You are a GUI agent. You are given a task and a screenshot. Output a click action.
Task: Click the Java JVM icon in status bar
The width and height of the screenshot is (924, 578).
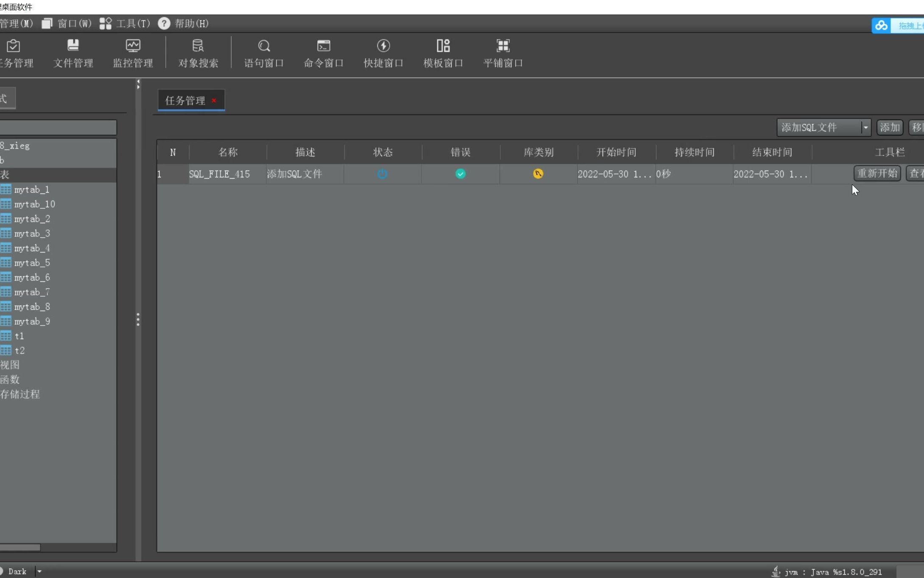coord(776,570)
